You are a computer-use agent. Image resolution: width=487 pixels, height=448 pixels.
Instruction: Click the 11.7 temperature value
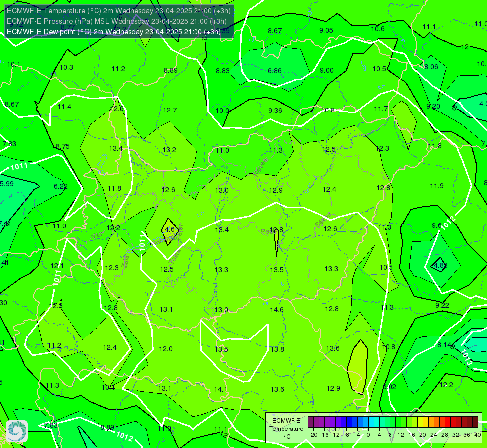click(x=381, y=109)
